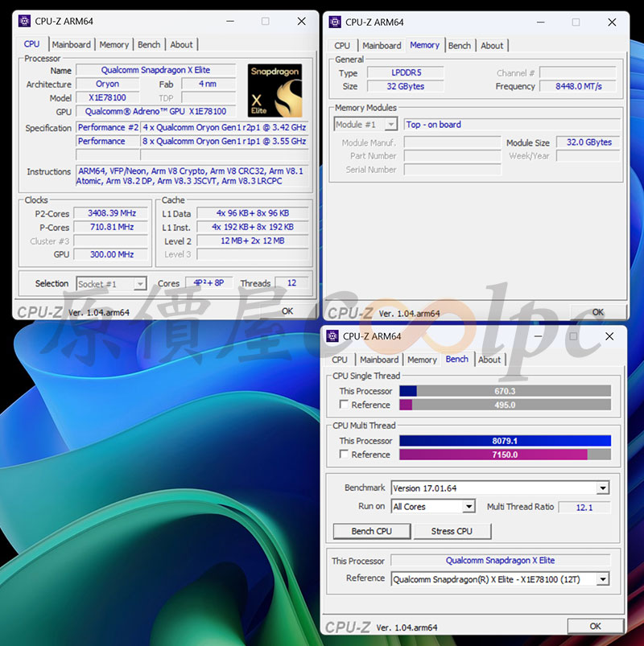Click the L1 Inst. cache value

click(x=253, y=227)
